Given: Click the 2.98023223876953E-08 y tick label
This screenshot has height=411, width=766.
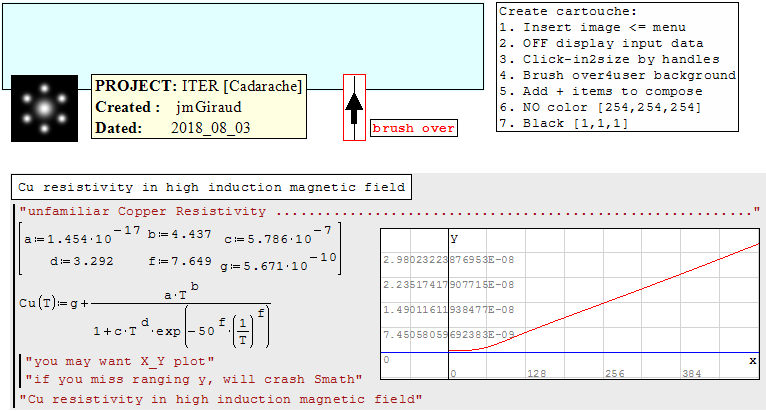Looking at the screenshot, I should [x=448, y=260].
